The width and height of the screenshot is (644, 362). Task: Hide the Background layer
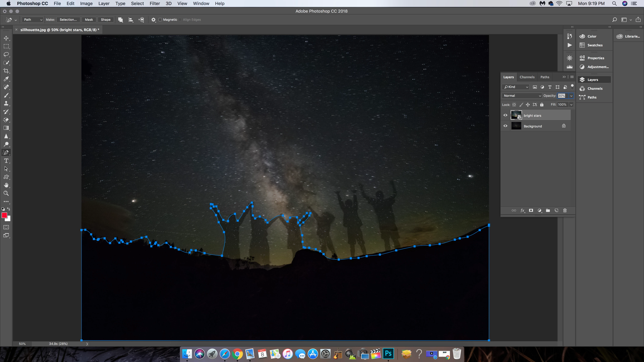pyautogui.click(x=505, y=126)
